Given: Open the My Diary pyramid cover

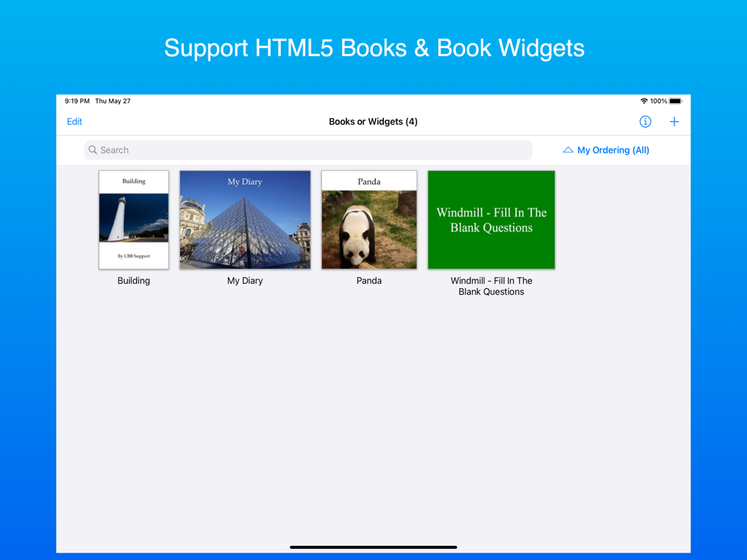Looking at the screenshot, I should point(245,220).
